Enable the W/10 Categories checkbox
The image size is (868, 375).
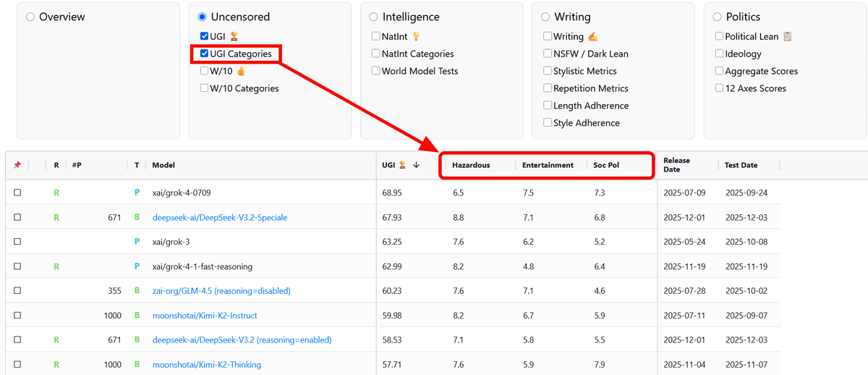click(205, 88)
